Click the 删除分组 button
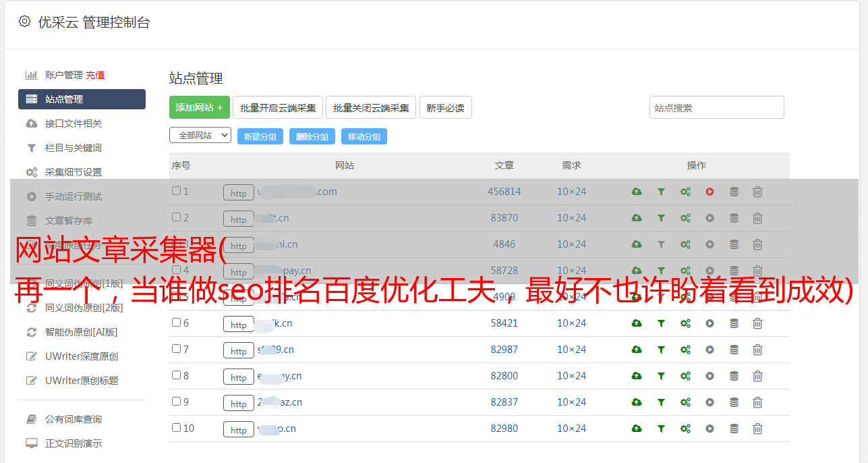868x463 pixels. [312, 136]
